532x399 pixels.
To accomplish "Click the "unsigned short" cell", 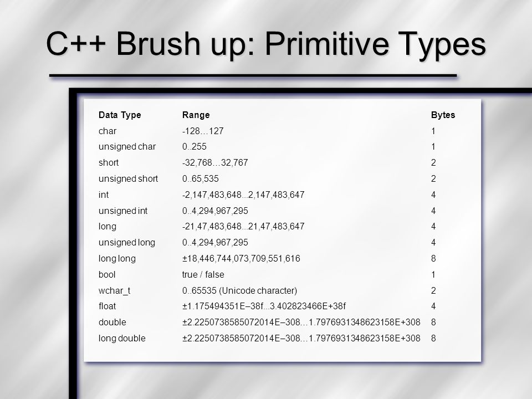I will point(128,179).
